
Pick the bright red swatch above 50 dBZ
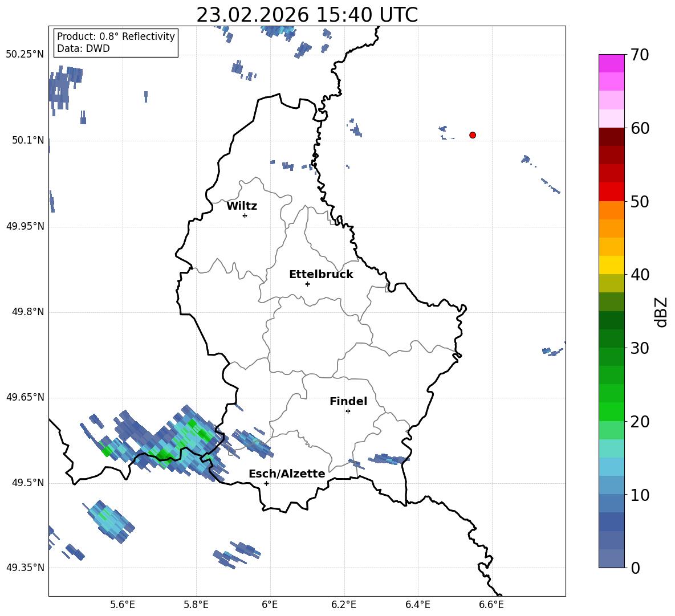click(x=611, y=192)
